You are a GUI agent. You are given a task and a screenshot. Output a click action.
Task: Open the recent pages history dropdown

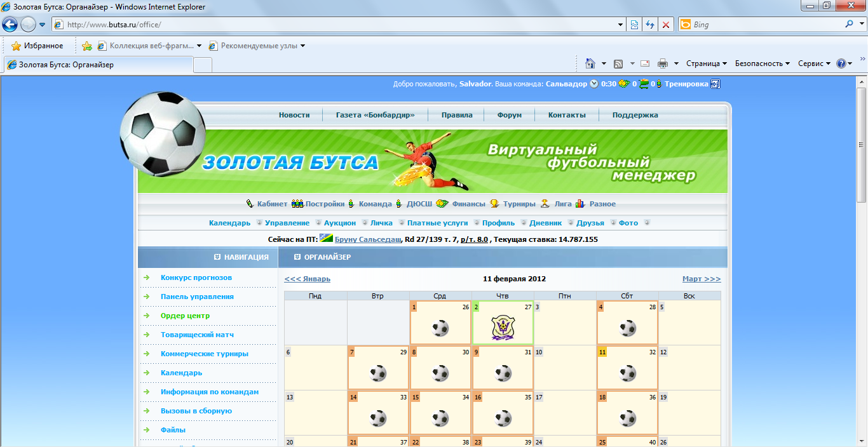[x=42, y=25]
